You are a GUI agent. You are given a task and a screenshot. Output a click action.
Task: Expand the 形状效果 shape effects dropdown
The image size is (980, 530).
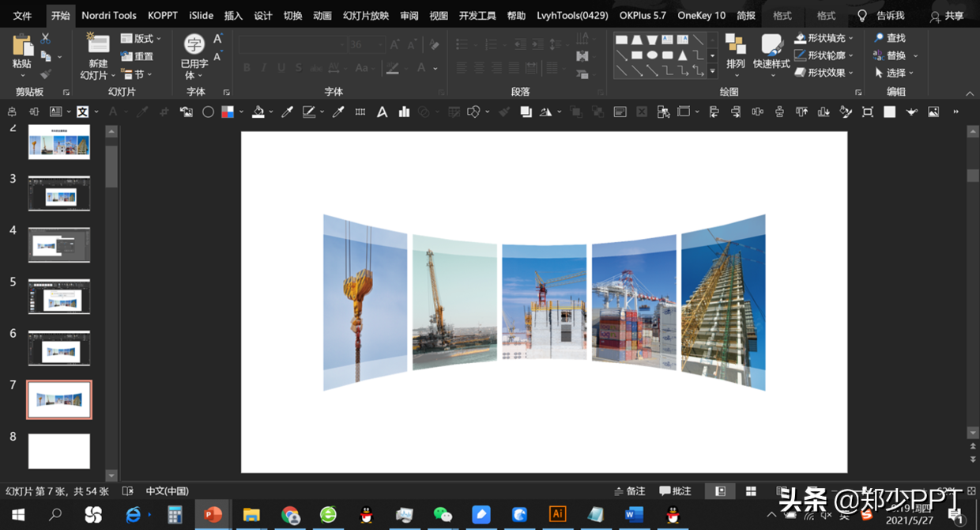[850, 73]
